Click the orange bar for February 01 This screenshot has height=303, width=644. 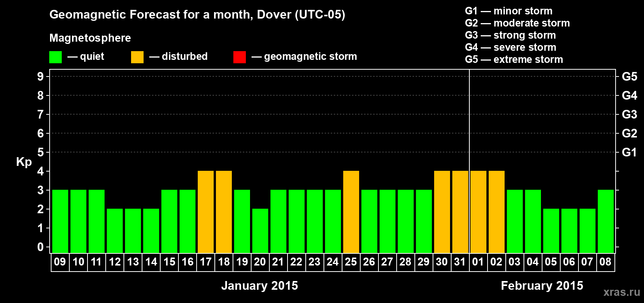point(478,212)
